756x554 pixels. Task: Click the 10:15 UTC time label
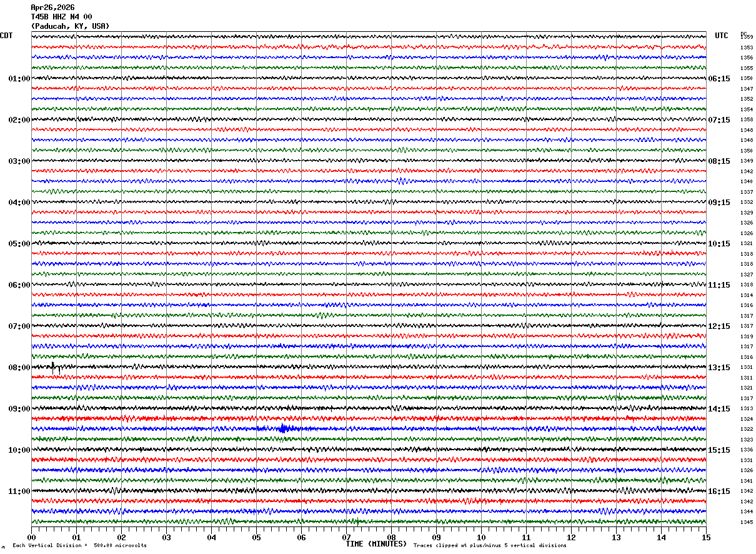719,244
